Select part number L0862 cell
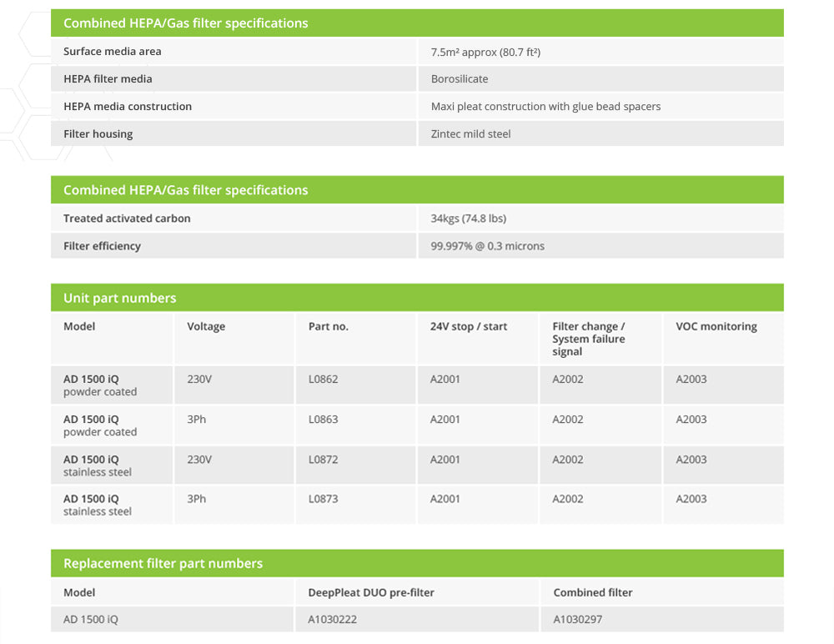834x644 pixels. (324, 380)
